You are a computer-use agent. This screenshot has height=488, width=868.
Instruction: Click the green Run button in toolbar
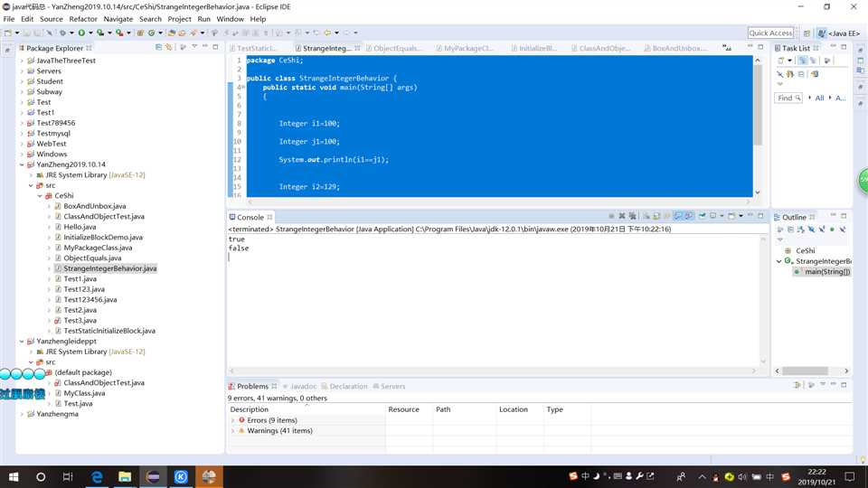pyautogui.click(x=81, y=33)
